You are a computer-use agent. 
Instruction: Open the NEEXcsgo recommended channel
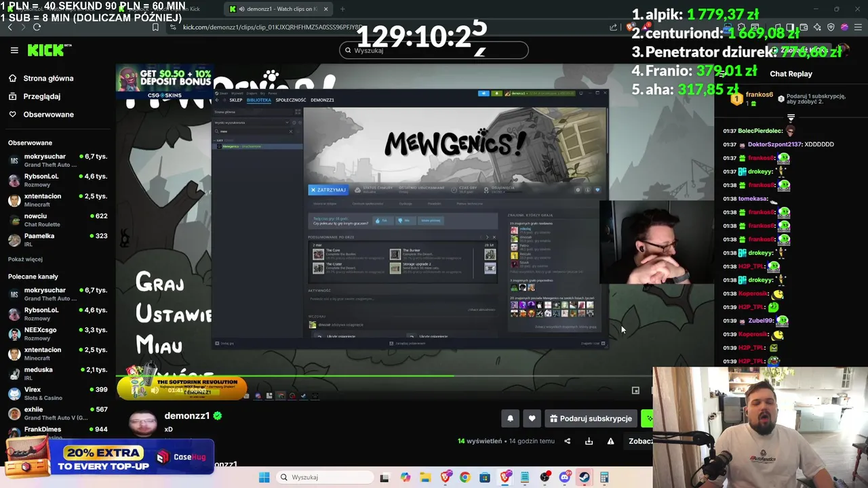pos(58,334)
